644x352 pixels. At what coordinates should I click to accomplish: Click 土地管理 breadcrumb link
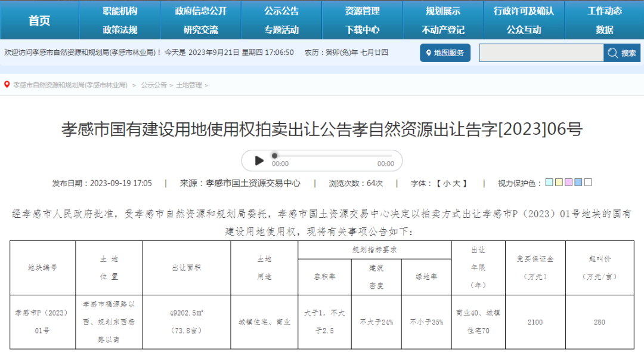(x=189, y=85)
